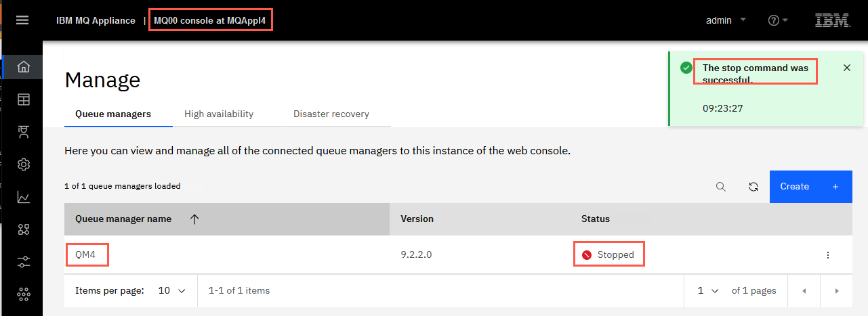Viewport: 868px width, 316px height.
Task: Click the green success checkmark icon
Action: click(686, 68)
